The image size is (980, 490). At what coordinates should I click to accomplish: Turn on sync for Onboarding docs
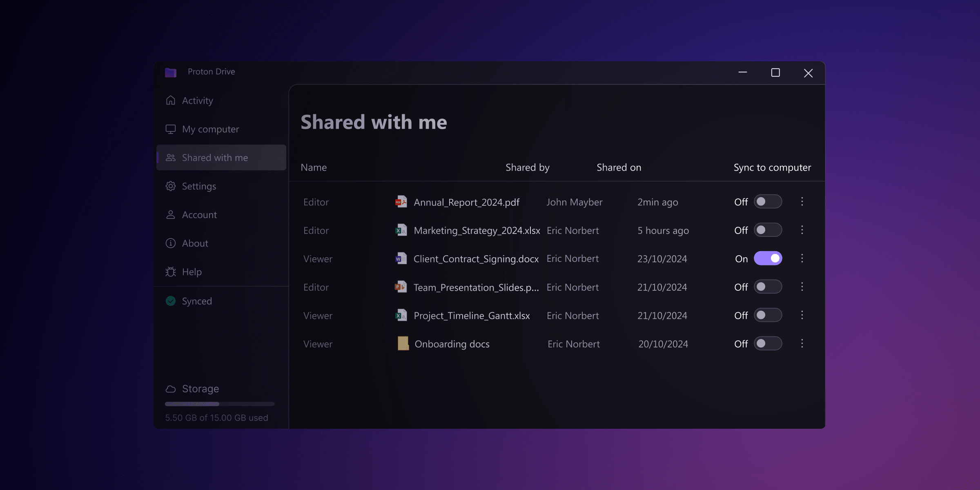[x=768, y=343]
